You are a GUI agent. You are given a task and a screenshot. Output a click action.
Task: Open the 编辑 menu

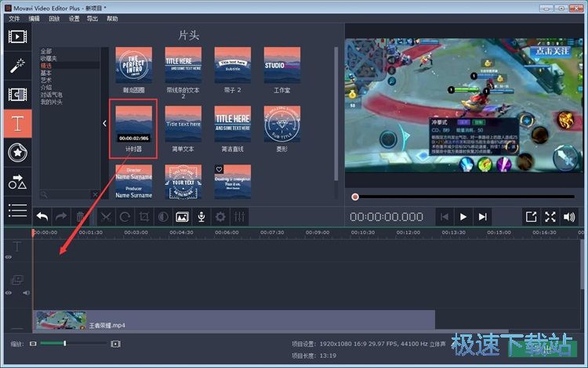coord(34,18)
